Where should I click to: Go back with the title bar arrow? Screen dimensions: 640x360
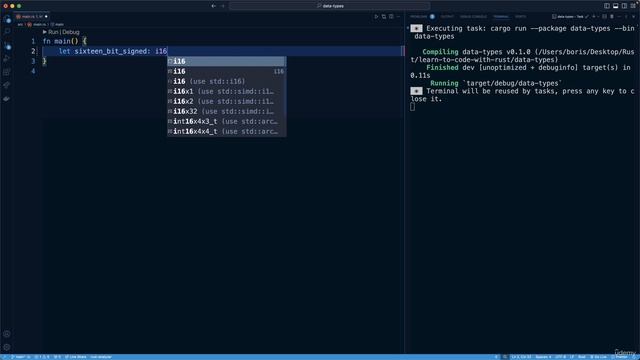(213, 6)
